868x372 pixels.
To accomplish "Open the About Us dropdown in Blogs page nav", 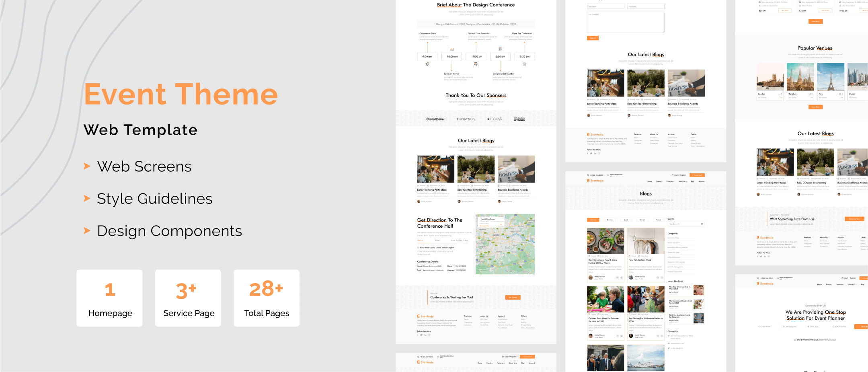I will click(683, 181).
